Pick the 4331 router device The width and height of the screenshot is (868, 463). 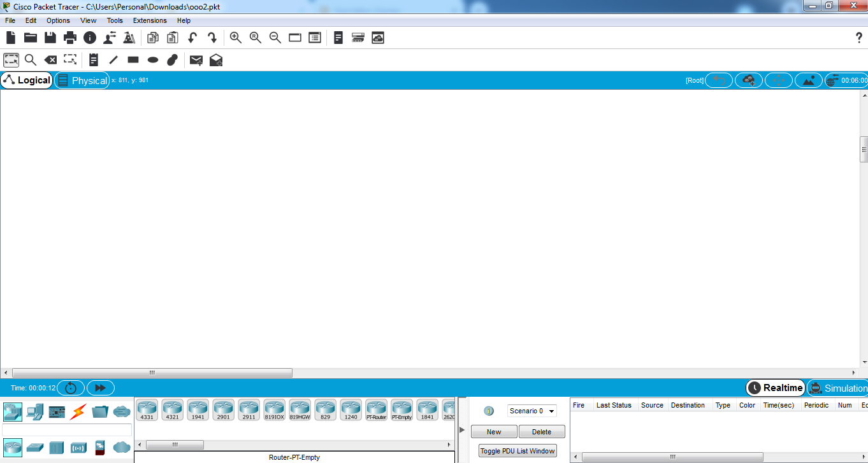(147, 410)
